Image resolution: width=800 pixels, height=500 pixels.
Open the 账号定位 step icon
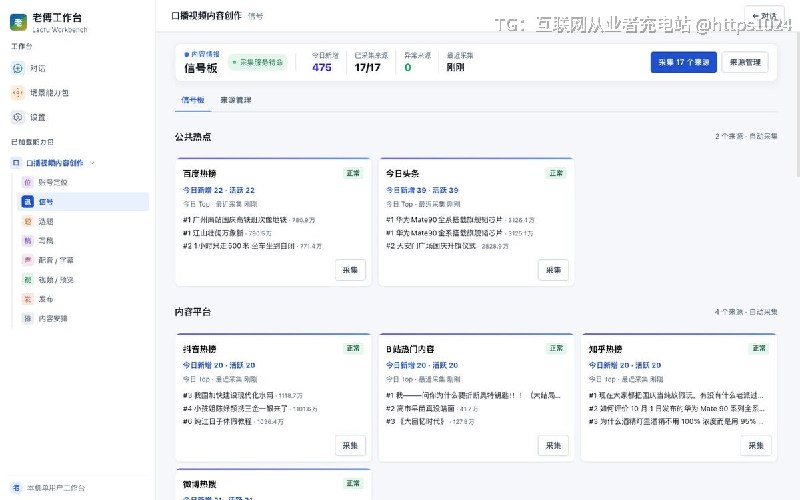click(28, 182)
